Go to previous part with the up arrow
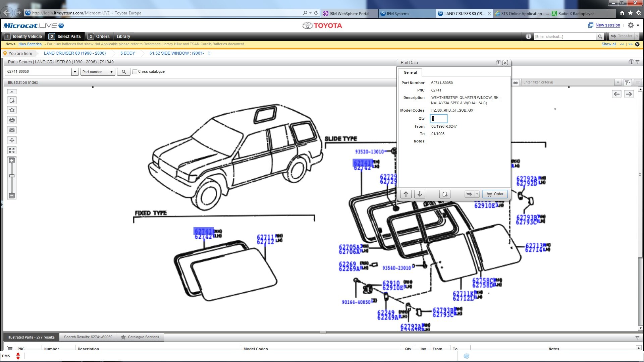This screenshot has width=644, height=362. click(x=406, y=194)
